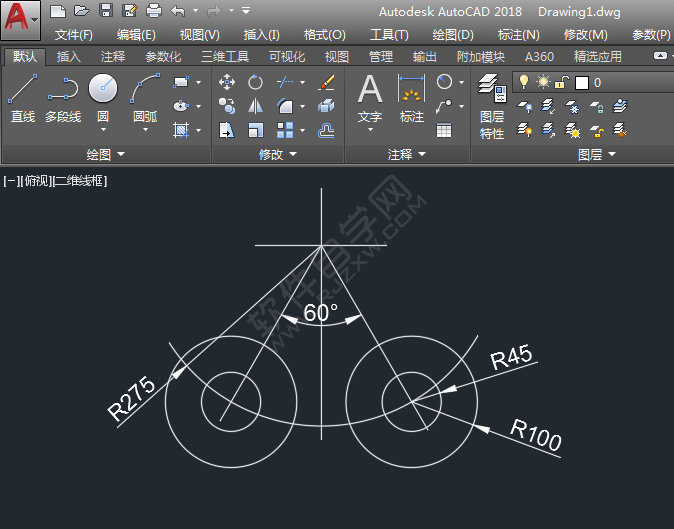Select the 直线 (Line) tool
Viewport: 674px width, 529px height.
point(22,91)
